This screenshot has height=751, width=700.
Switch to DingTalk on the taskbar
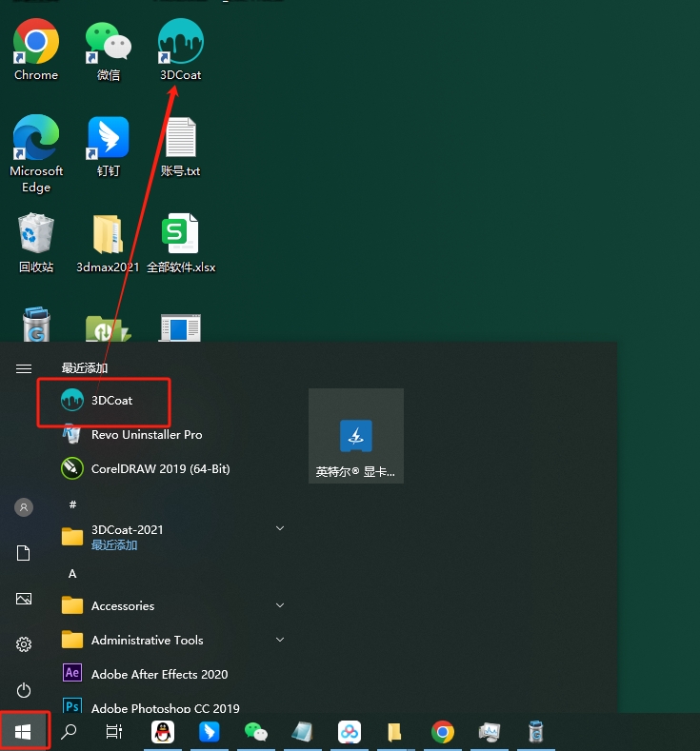point(210,732)
